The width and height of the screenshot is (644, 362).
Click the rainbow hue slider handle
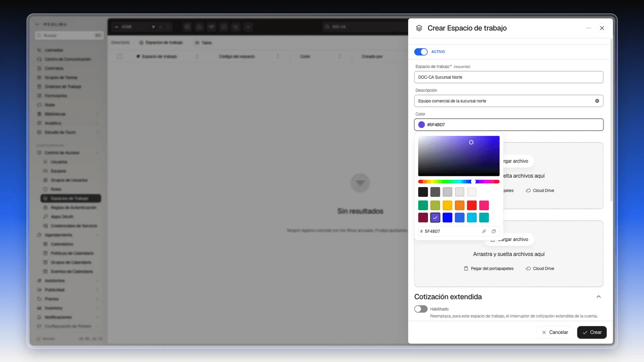pyautogui.click(x=473, y=182)
